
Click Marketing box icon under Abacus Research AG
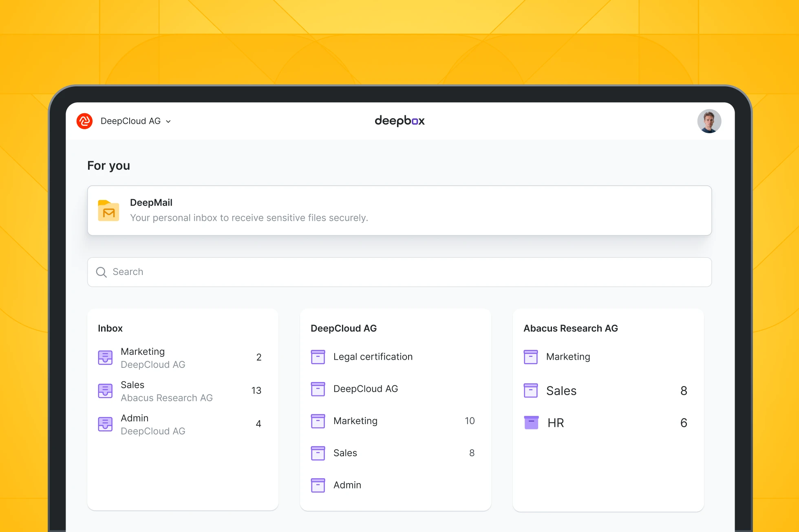(531, 357)
